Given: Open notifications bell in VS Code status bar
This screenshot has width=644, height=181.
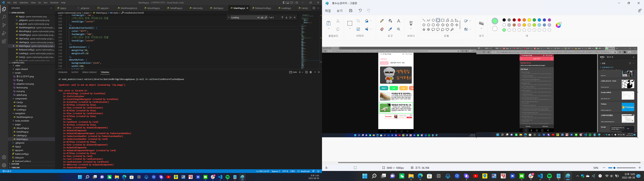Looking at the screenshot, I should coord(318,171).
